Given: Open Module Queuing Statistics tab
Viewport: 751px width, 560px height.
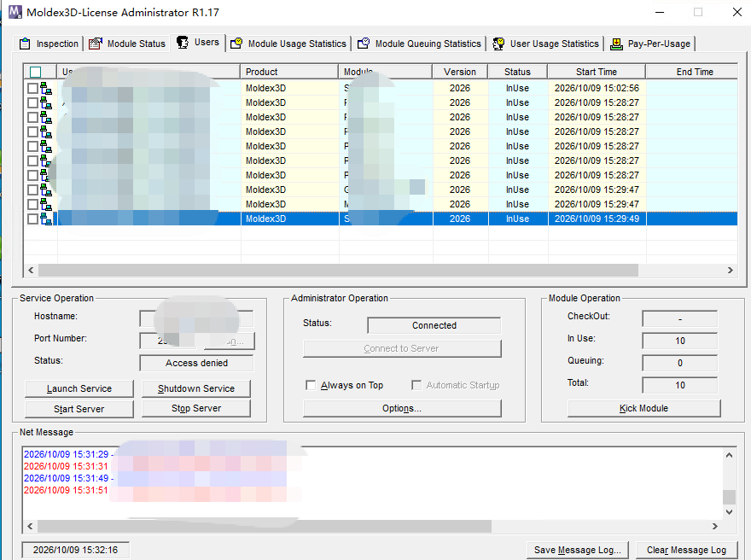Looking at the screenshot, I should (x=420, y=44).
